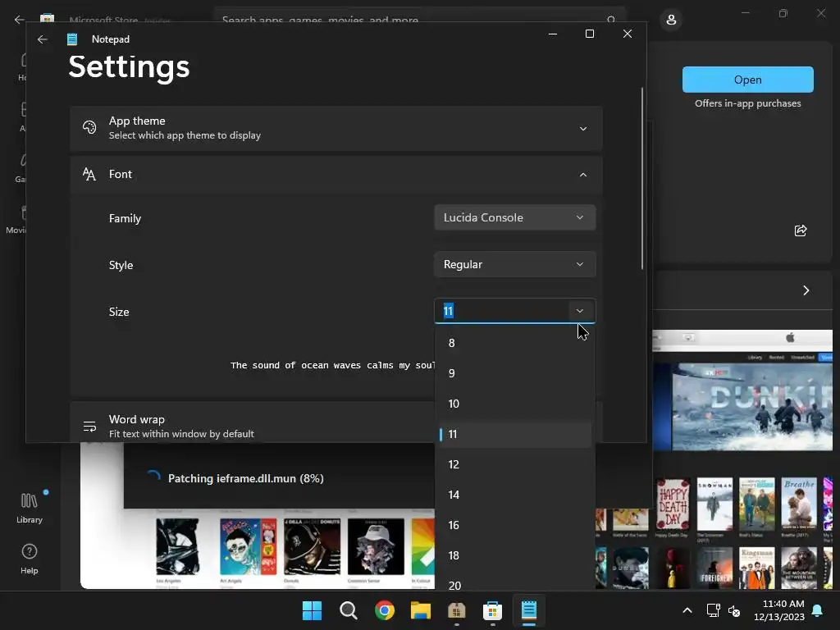Open the Snowman movie poster thumbnail
840x630 pixels.
point(714,504)
